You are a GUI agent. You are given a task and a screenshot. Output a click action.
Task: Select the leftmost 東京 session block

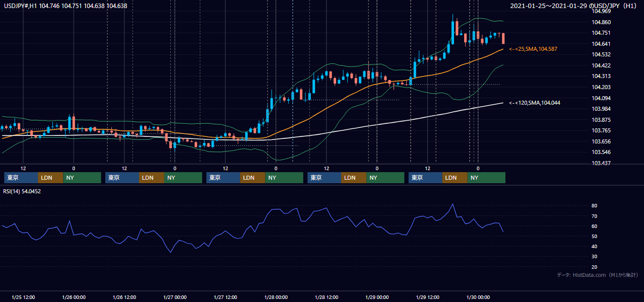click(21, 178)
